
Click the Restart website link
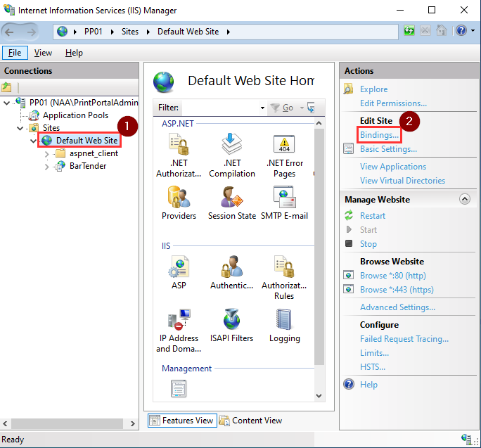[373, 216]
